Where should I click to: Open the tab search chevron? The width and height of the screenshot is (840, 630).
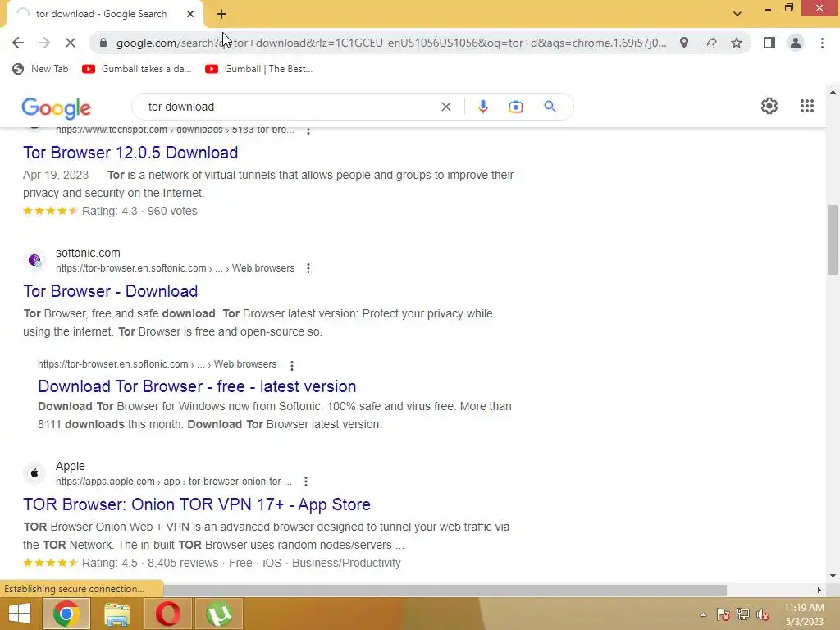tap(737, 14)
